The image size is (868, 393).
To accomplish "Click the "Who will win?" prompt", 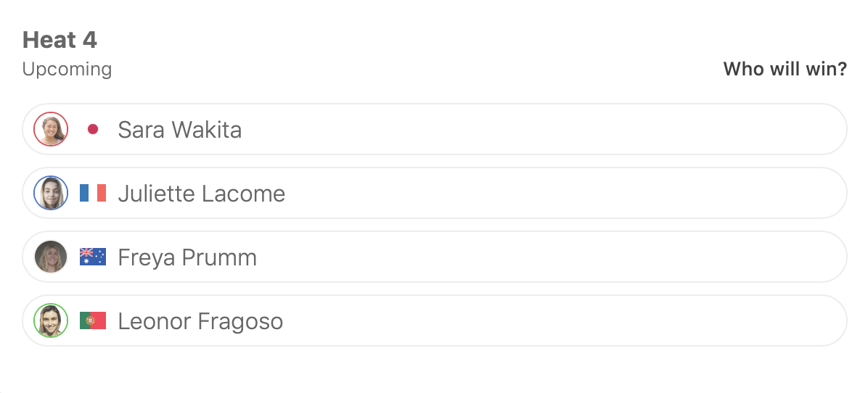I will [785, 70].
